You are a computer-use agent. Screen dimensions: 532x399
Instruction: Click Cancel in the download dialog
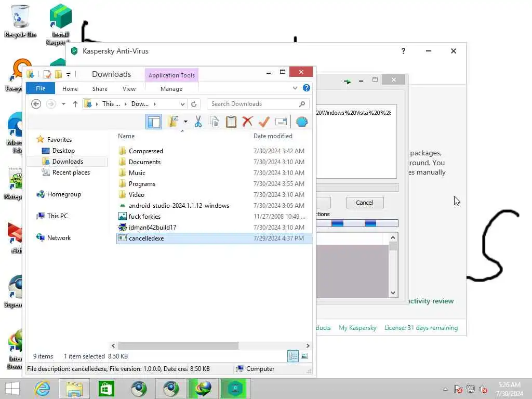(x=365, y=203)
